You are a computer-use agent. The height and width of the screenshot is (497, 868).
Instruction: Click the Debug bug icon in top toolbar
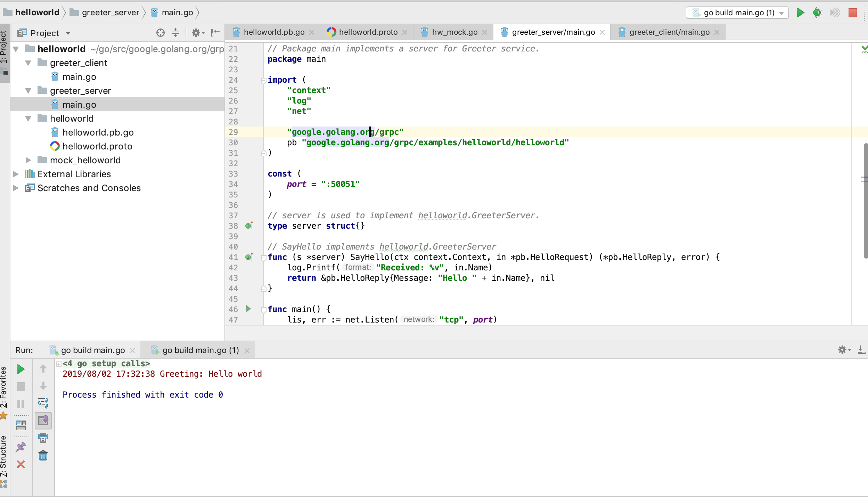tap(818, 13)
